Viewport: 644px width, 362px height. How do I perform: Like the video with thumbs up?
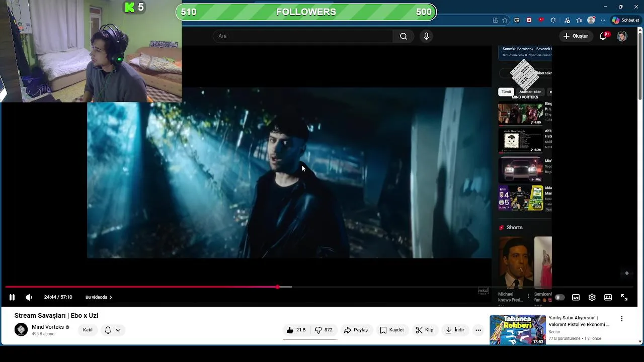point(296,330)
